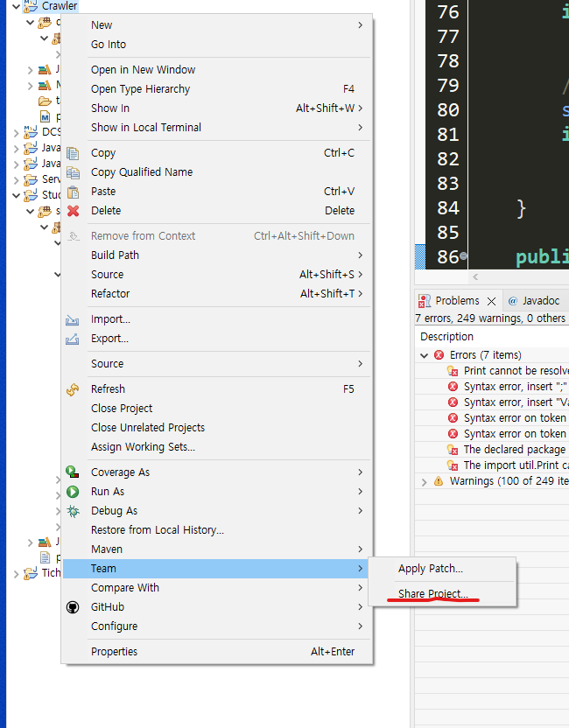Click the Copy icon in context menu
The height and width of the screenshot is (728, 569).
click(73, 153)
